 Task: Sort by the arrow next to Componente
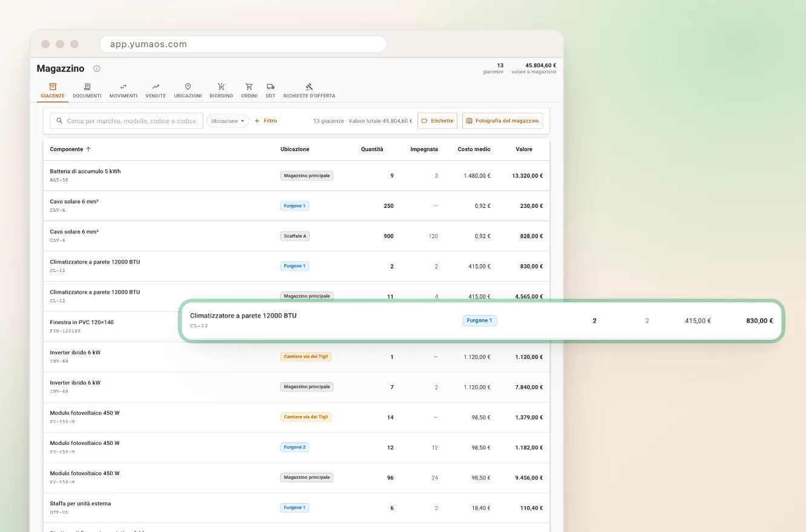tap(88, 149)
